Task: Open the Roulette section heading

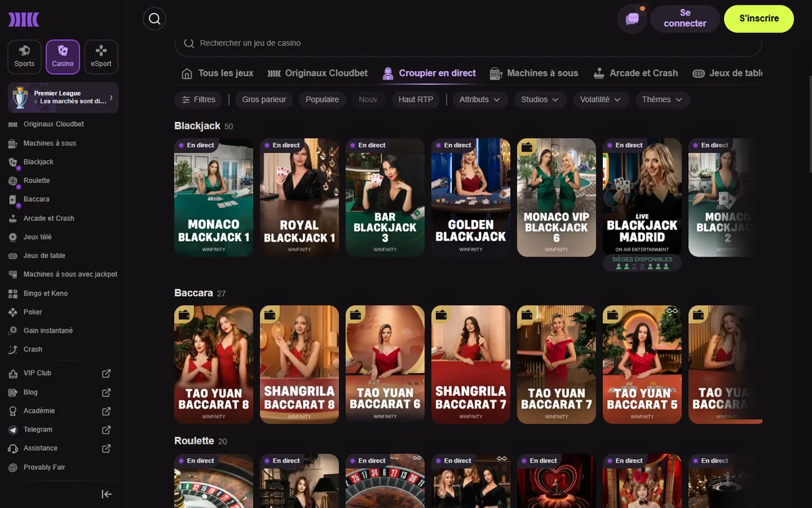Action: 194,440
